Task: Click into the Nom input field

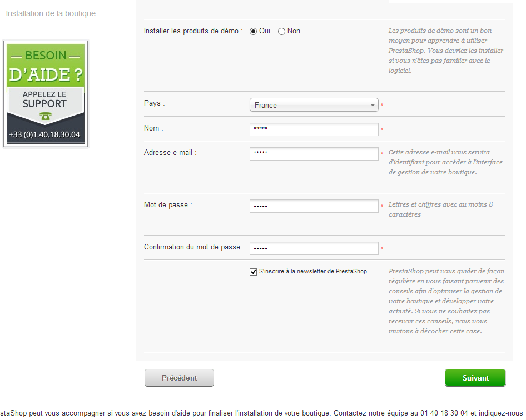Action: click(x=314, y=129)
